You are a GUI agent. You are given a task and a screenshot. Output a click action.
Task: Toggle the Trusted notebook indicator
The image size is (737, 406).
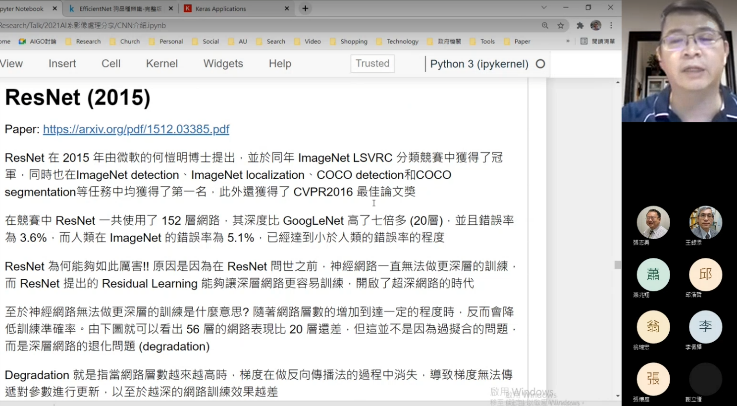coord(372,64)
